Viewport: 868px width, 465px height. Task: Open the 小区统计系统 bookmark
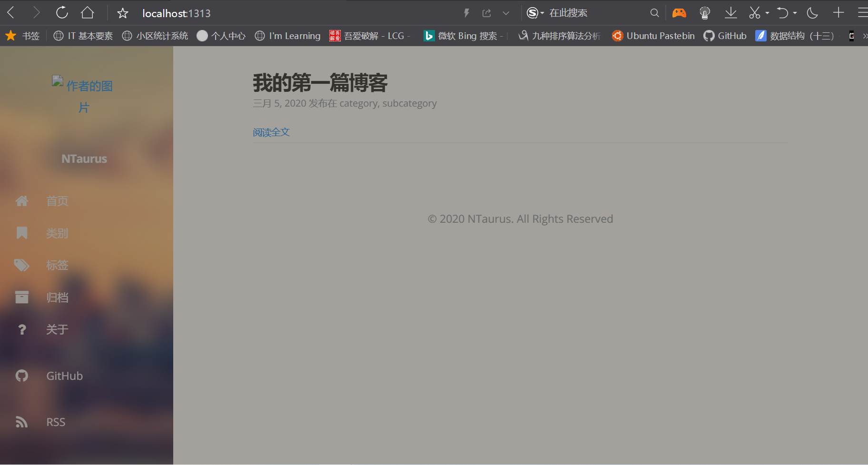coord(155,36)
